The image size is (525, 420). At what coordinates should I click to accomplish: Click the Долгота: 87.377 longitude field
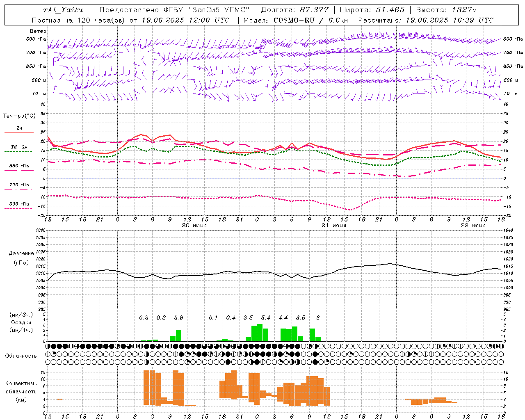[294, 10]
